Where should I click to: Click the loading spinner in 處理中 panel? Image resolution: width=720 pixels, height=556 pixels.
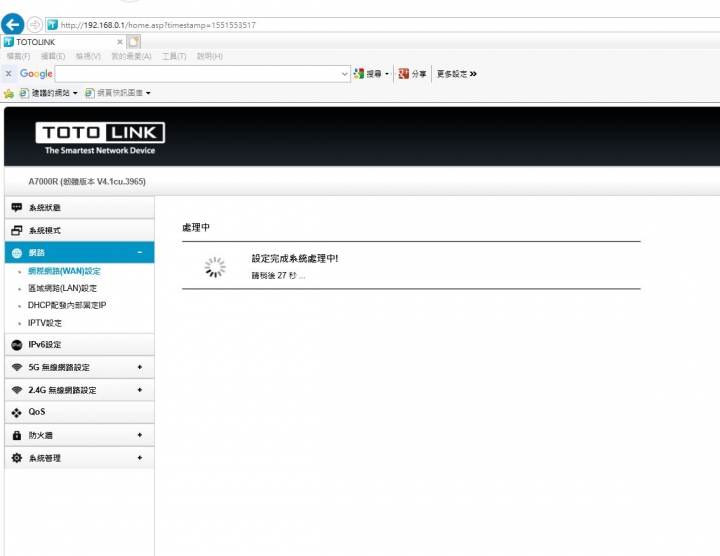215,267
